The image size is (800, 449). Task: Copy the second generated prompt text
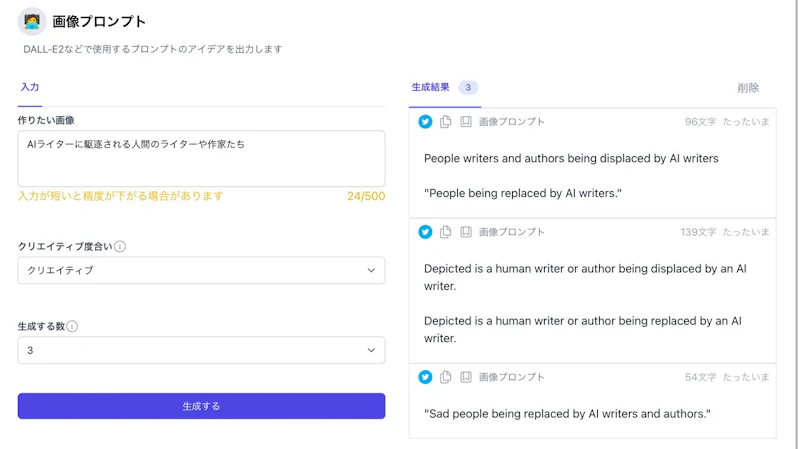tap(446, 232)
